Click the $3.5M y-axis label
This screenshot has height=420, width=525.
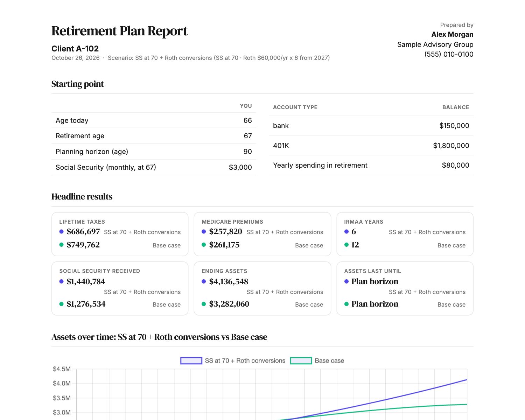[x=62, y=398]
